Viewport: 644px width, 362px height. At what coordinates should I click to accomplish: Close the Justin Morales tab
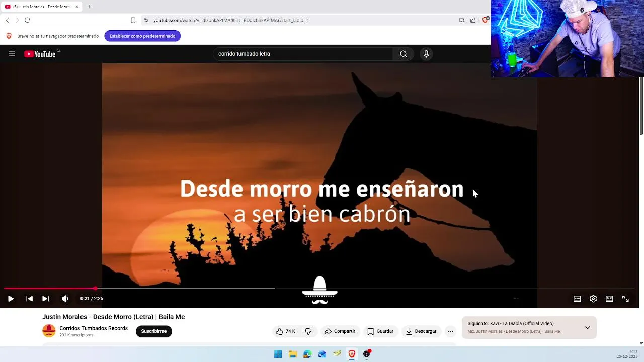(x=76, y=7)
